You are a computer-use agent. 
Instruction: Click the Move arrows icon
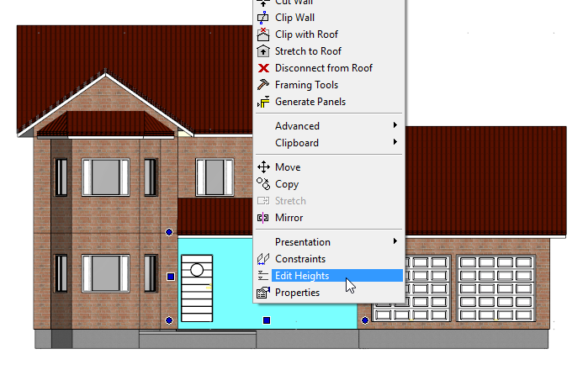[263, 167]
